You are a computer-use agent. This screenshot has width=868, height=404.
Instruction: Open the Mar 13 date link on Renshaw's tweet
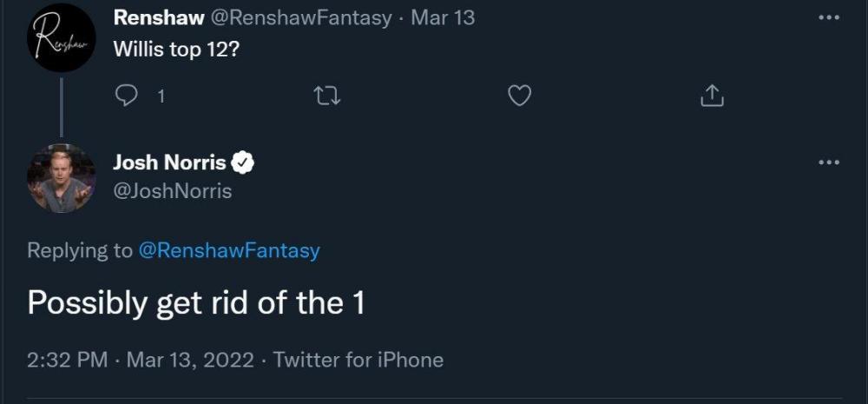tap(443, 17)
